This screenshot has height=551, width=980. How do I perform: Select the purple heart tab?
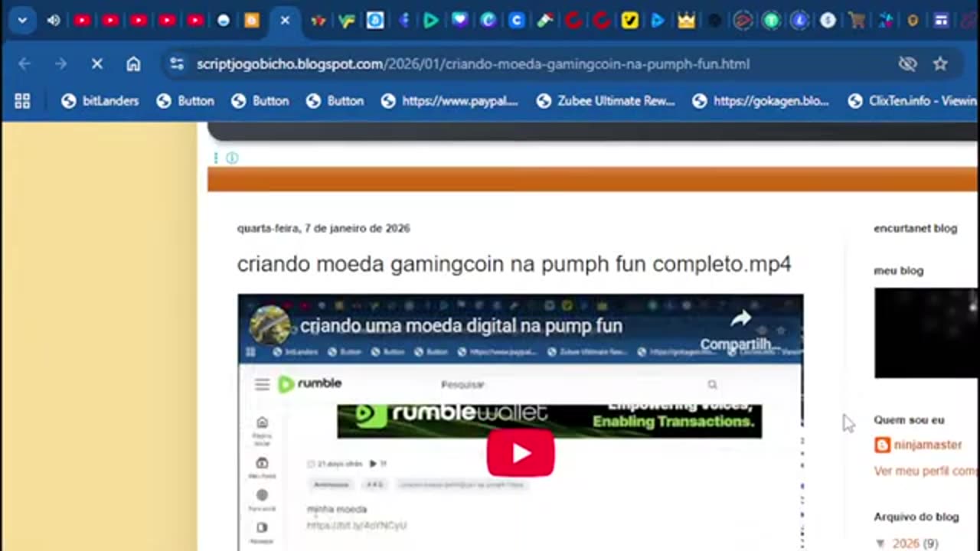[459, 21]
